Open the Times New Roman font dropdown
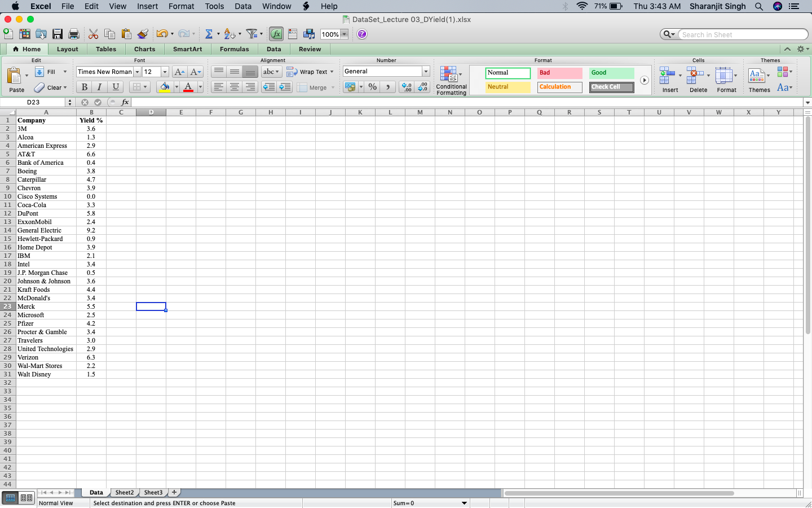 [x=137, y=72]
